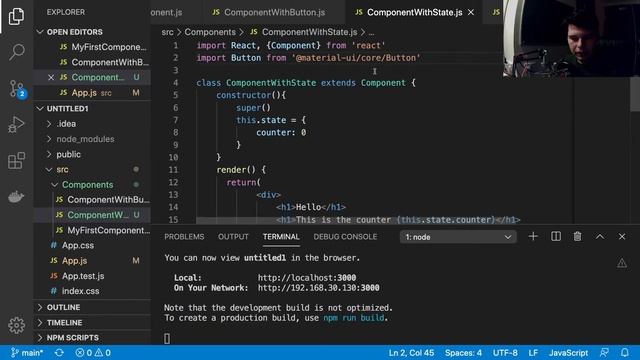
Task: Kill terminal with trash icon
Action: click(577, 236)
